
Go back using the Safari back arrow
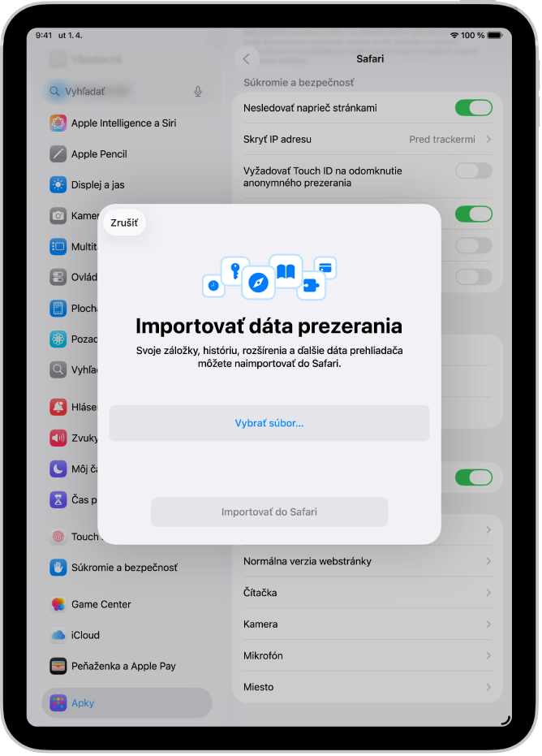(x=247, y=58)
